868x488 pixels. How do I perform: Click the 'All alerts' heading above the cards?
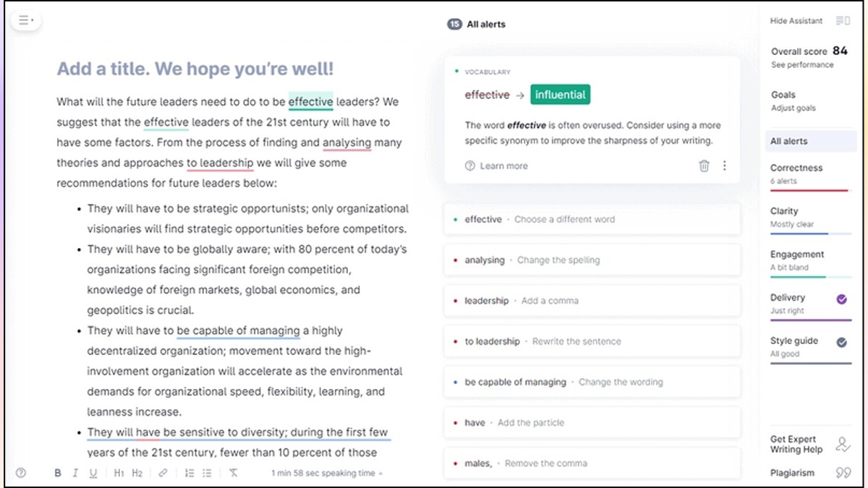pyautogui.click(x=486, y=24)
